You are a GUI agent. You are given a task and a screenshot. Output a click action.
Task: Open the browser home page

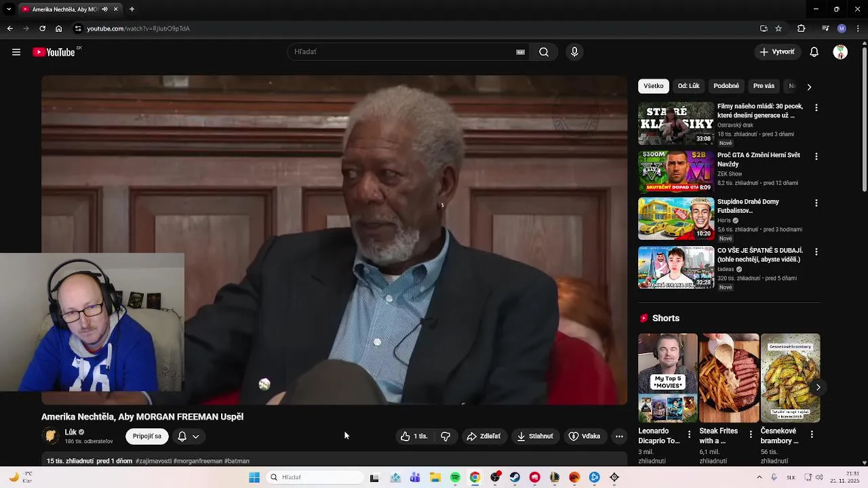tap(59, 28)
